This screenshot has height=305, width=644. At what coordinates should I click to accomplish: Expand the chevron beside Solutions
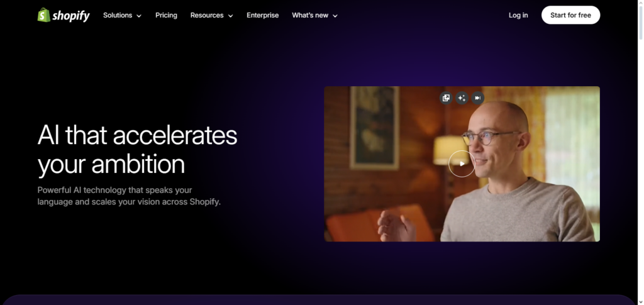(x=139, y=16)
